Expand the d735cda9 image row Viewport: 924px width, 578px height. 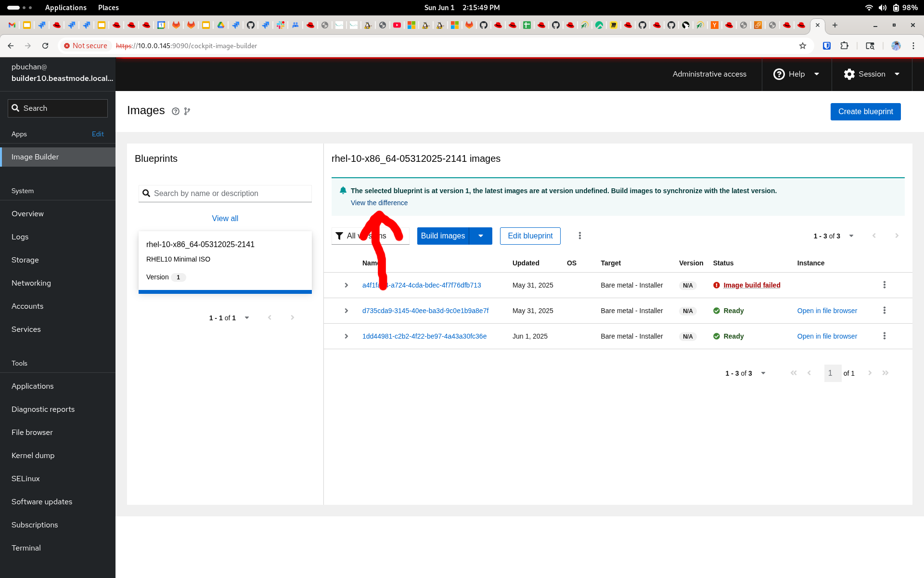click(346, 311)
